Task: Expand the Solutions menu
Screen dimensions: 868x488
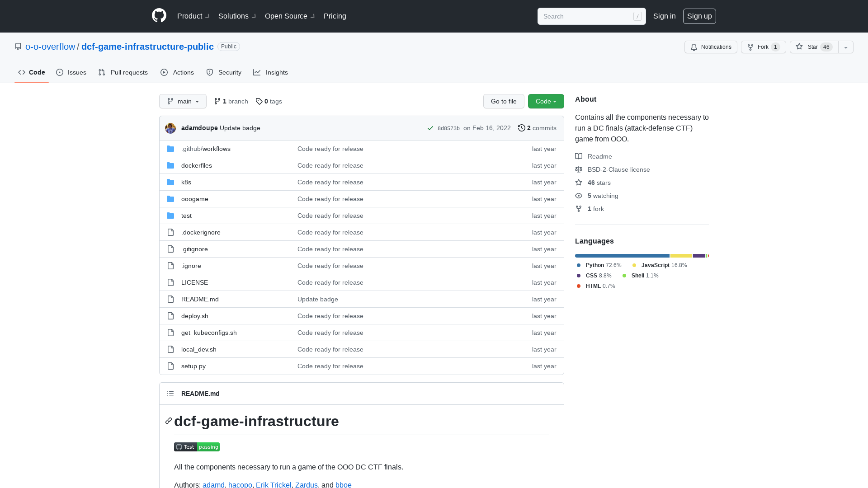Action: pos(237,16)
